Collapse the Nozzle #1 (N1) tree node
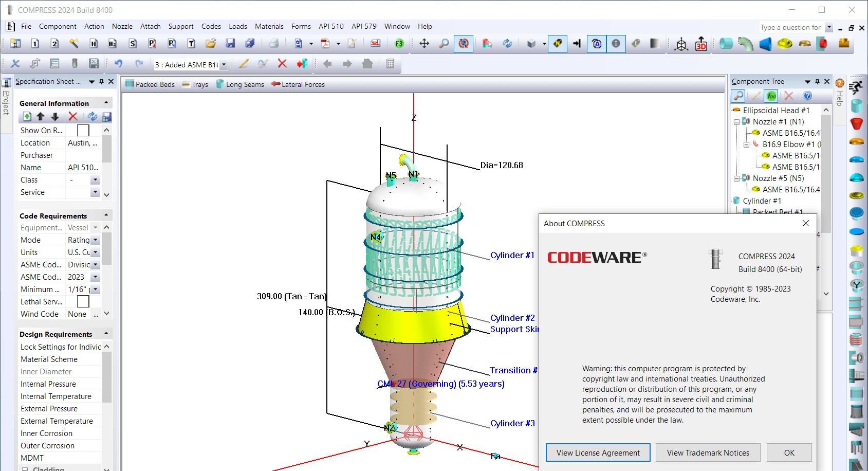This screenshot has width=868, height=471. [736, 122]
